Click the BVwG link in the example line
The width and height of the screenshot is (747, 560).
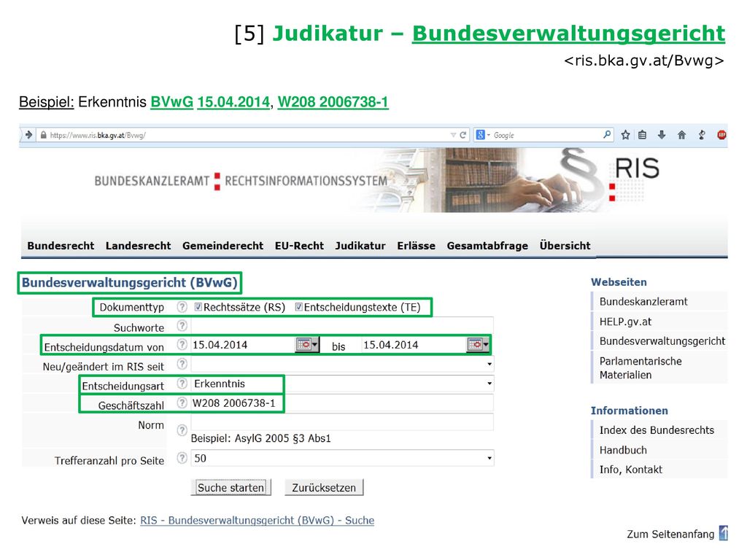tap(172, 102)
